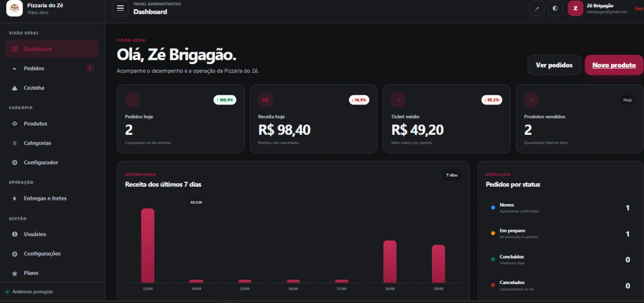Toggle the sidebar hamburger menu
644x303 pixels.
[x=120, y=8]
